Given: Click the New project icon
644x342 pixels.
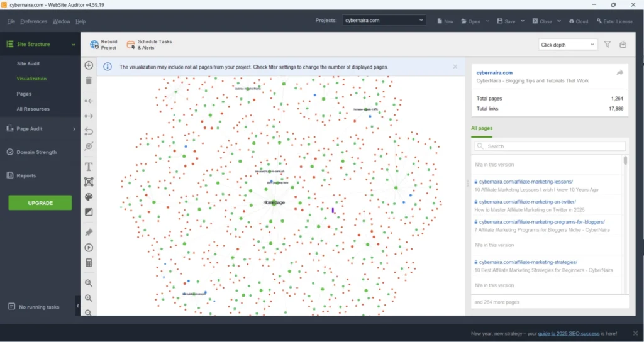Looking at the screenshot, I should [445, 21].
